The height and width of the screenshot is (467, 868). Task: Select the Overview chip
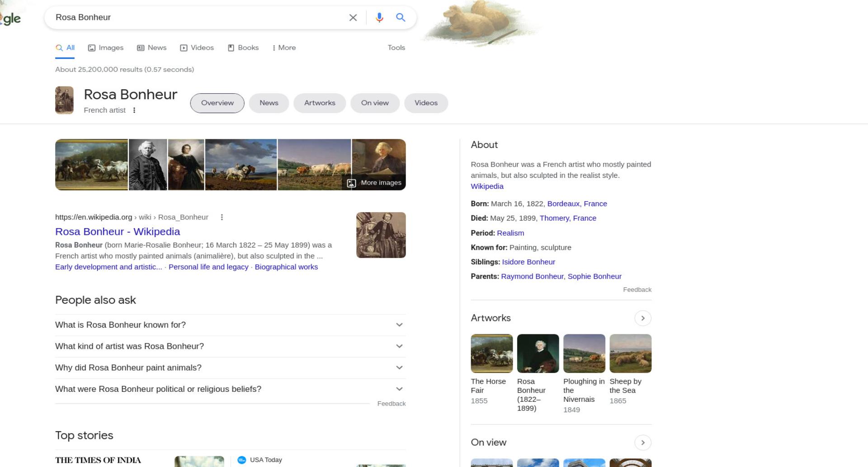pyautogui.click(x=217, y=103)
